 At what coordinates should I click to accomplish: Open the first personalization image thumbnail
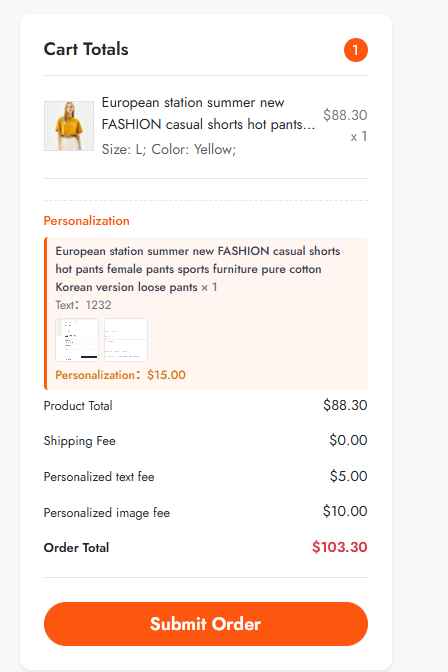77,340
